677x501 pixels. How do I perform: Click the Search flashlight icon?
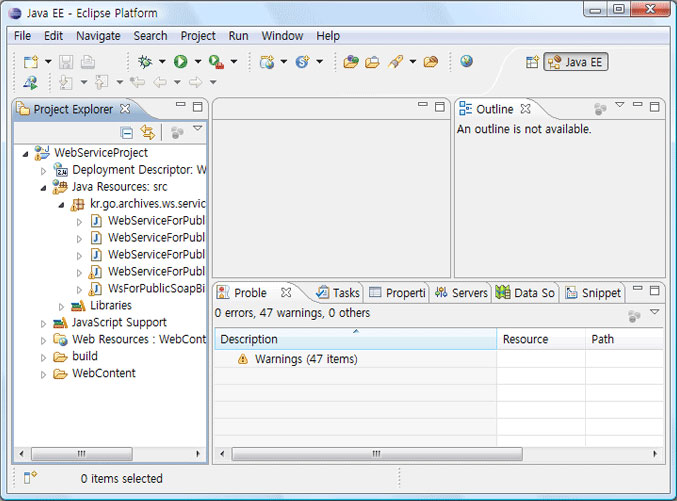395,62
